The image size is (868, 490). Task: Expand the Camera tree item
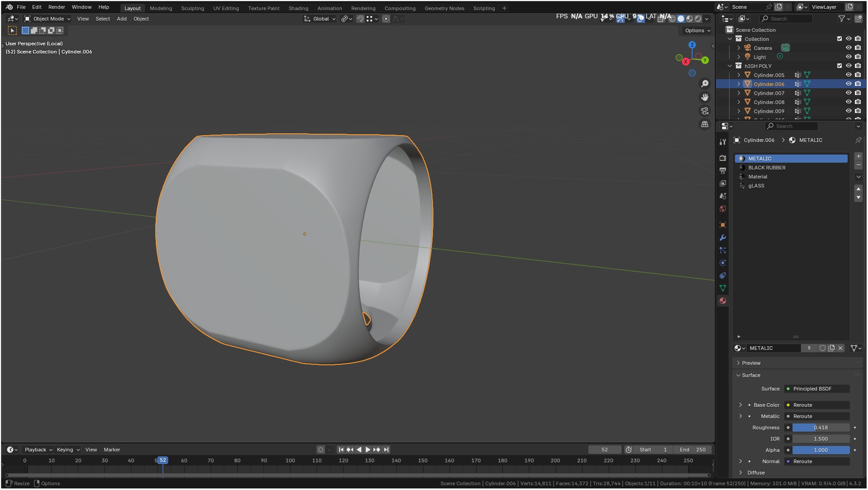click(x=739, y=48)
